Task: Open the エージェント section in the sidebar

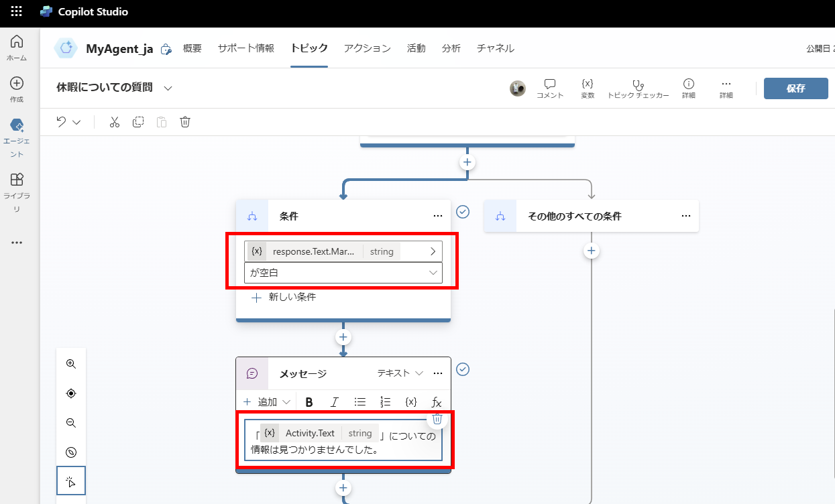Action: click(16, 131)
